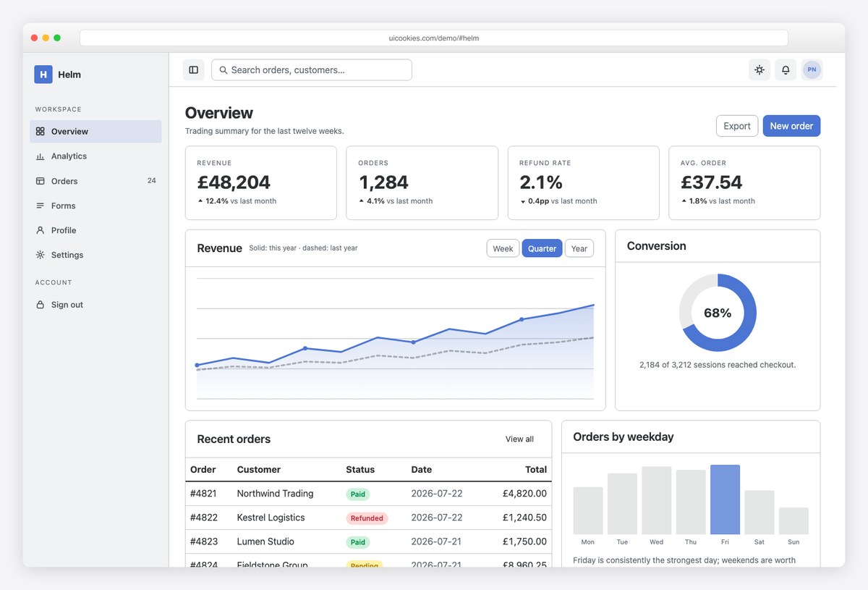Open the Orders sidebar item
868x590 pixels.
coord(95,181)
